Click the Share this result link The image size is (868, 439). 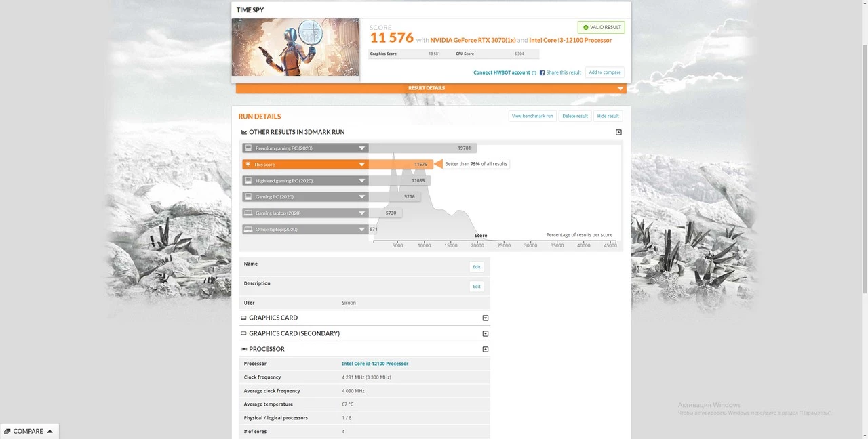pos(564,72)
